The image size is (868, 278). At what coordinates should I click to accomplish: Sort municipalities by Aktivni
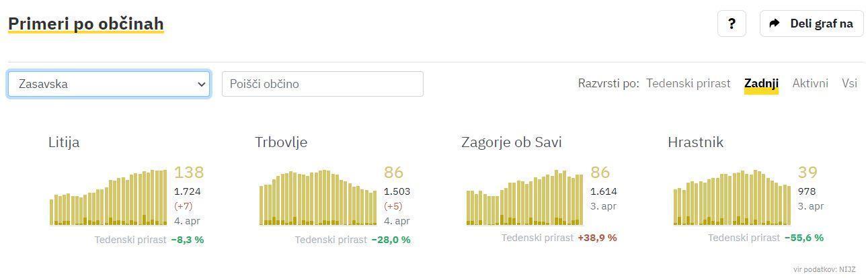(810, 84)
